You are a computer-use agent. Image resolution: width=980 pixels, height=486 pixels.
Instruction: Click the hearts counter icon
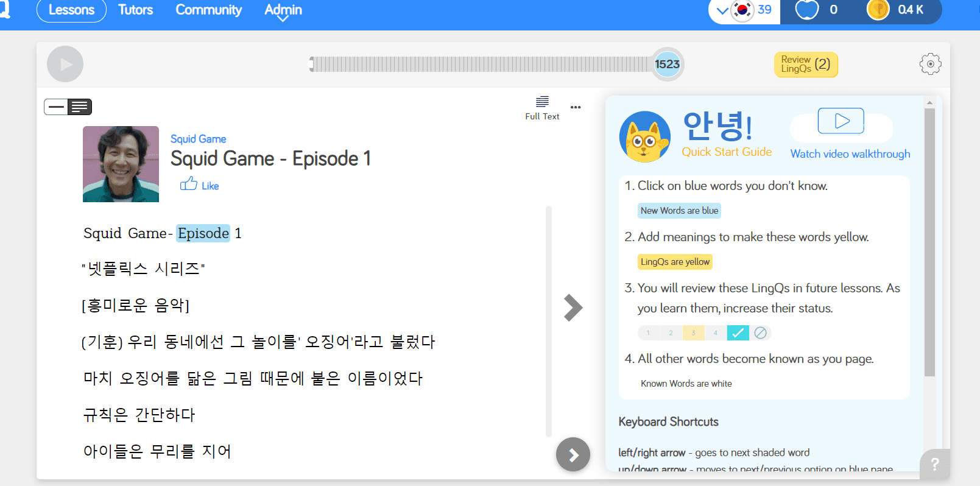coord(807,10)
